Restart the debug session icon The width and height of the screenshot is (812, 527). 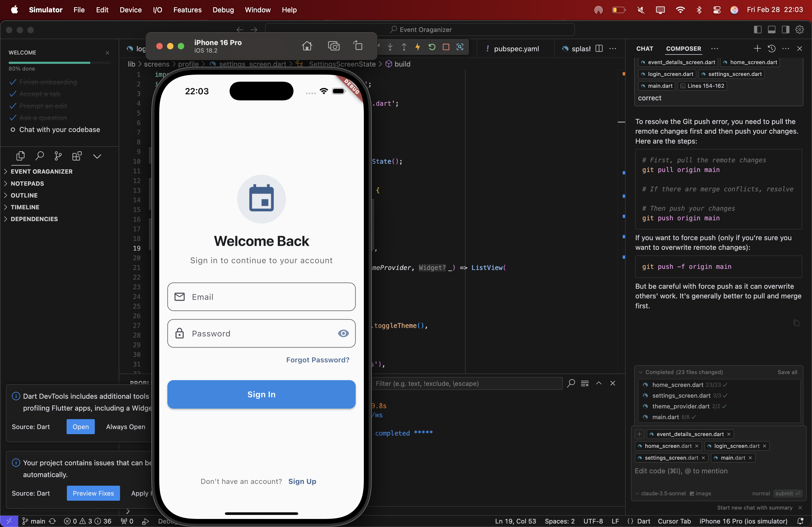click(x=432, y=47)
